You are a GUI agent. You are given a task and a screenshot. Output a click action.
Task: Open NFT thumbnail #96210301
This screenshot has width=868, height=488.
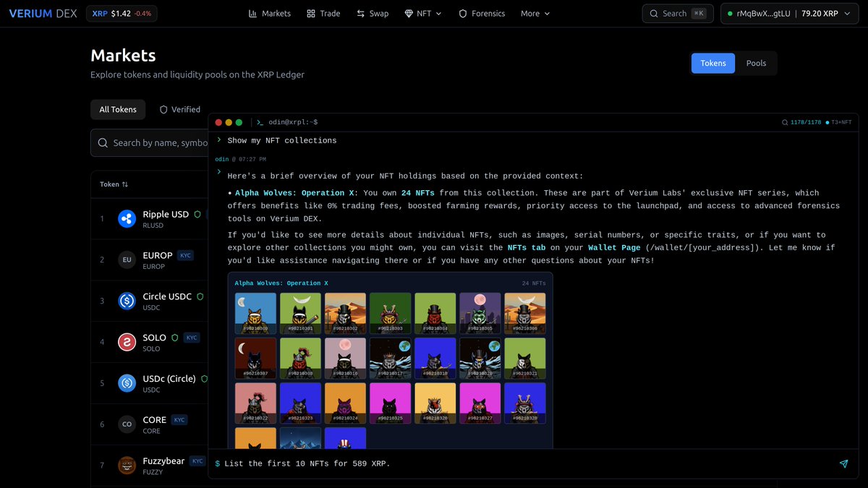pos(300,313)
